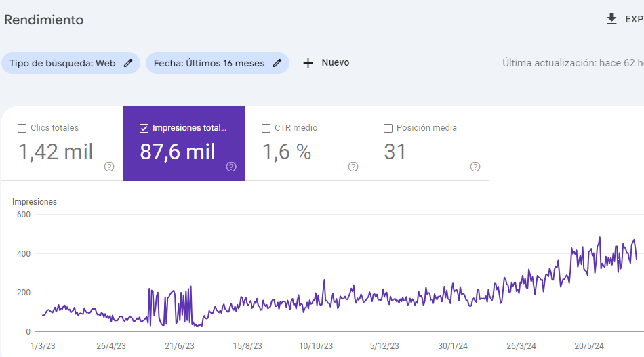Enable the Clics totales checkbox

22,128
